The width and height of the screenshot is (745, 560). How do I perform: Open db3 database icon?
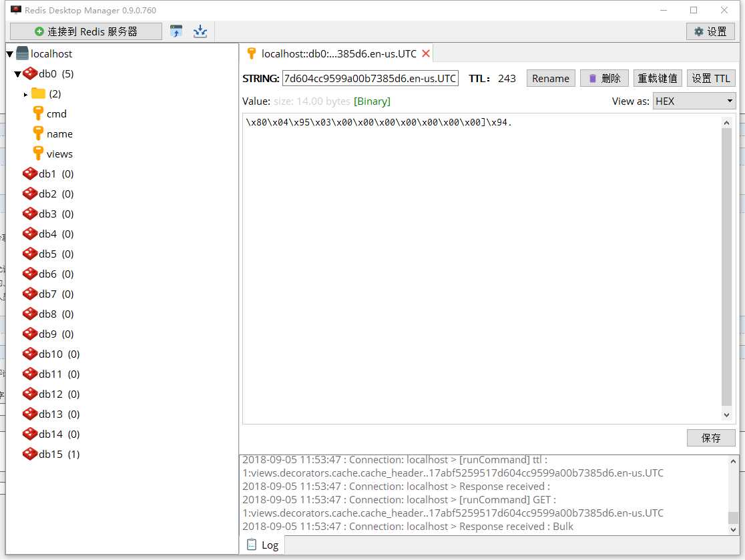point(30,214)
